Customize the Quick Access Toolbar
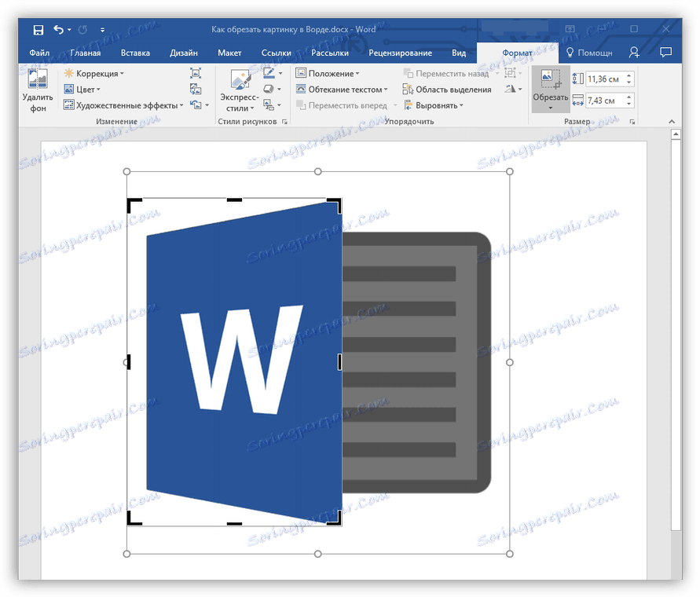700x597 pixels. [x=102, y=30]
